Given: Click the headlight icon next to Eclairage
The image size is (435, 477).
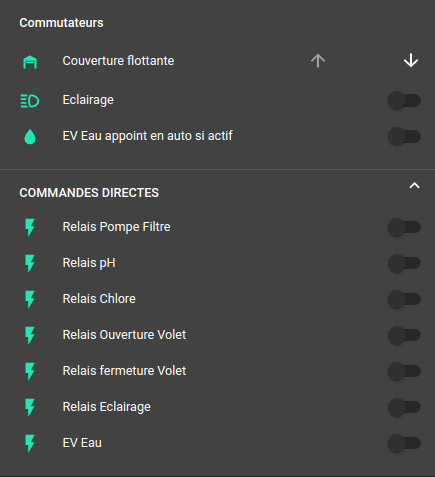Looking at the screenshot, I should coord(30,101).
